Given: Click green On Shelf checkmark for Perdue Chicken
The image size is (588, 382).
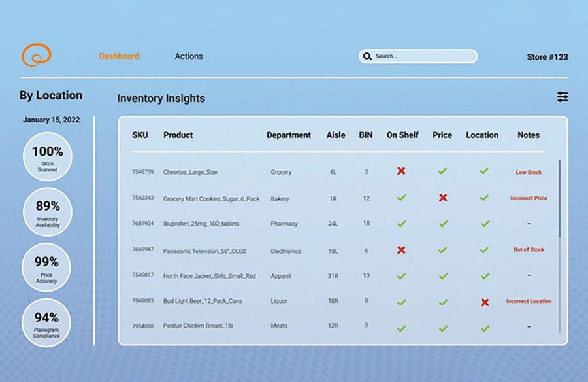Looking at the screenshot, I should (x=401, y=328).
